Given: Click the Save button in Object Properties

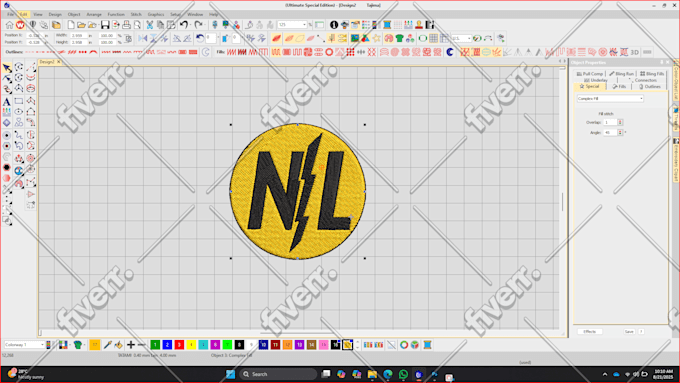Looking at the screenshot, I should (x=629, y=331).
